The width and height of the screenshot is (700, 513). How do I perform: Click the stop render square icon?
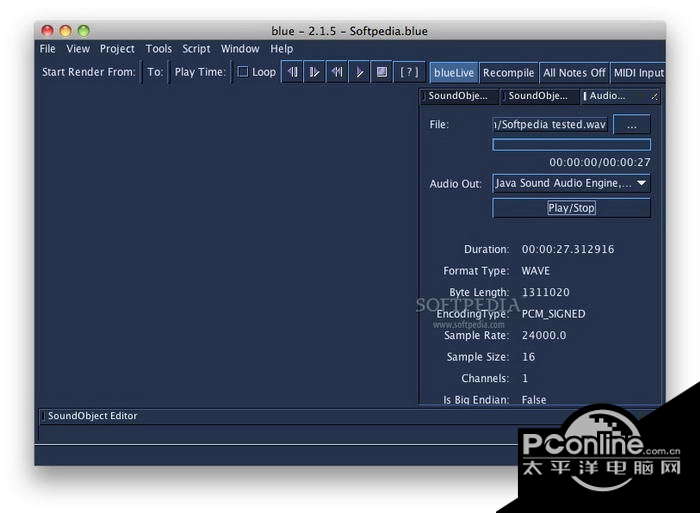click(382, 72)
